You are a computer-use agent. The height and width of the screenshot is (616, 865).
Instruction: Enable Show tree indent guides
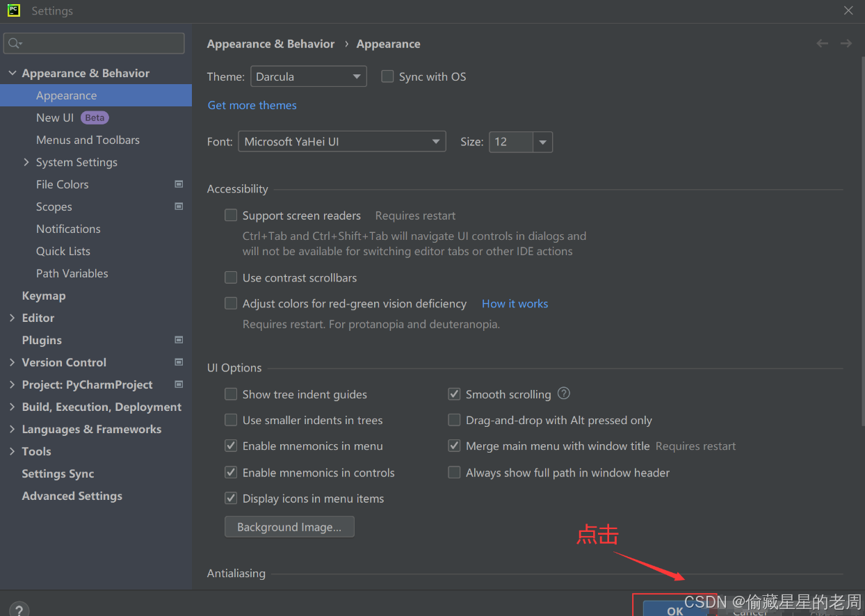[231, 394]
